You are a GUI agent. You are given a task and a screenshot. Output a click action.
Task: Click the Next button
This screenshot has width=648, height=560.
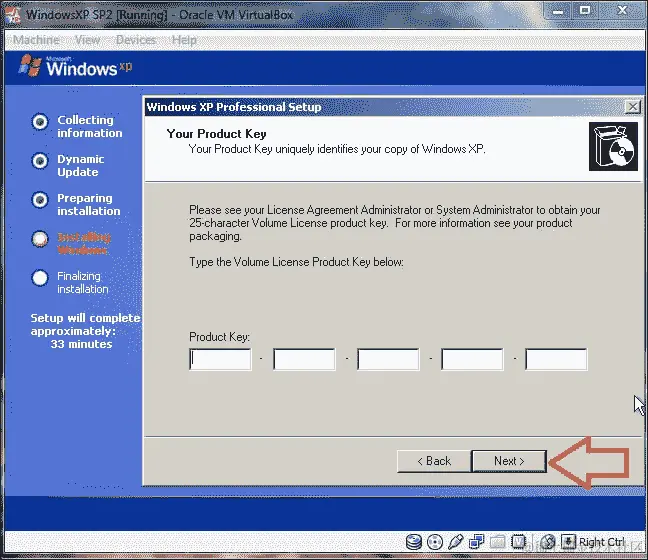pos(509,461)
